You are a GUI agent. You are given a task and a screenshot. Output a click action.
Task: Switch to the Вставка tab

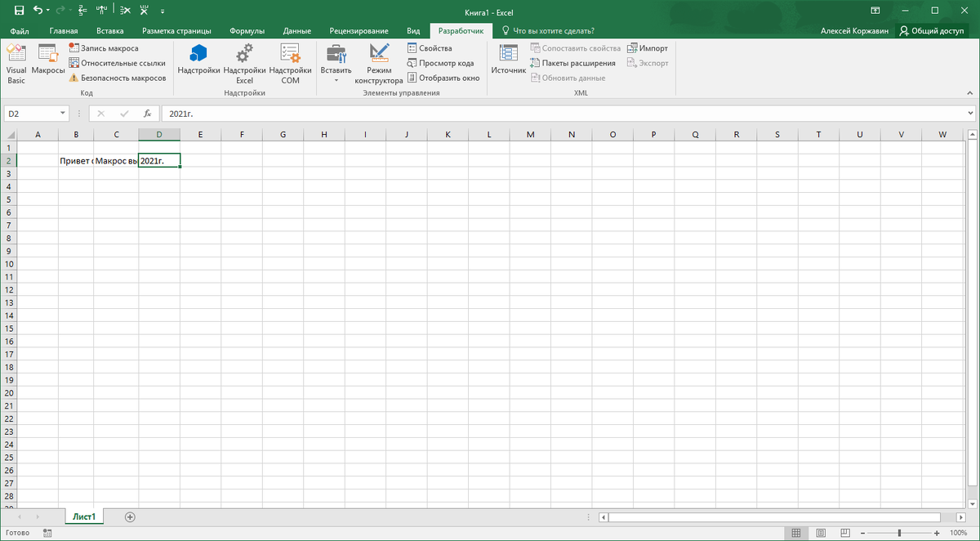109,30
